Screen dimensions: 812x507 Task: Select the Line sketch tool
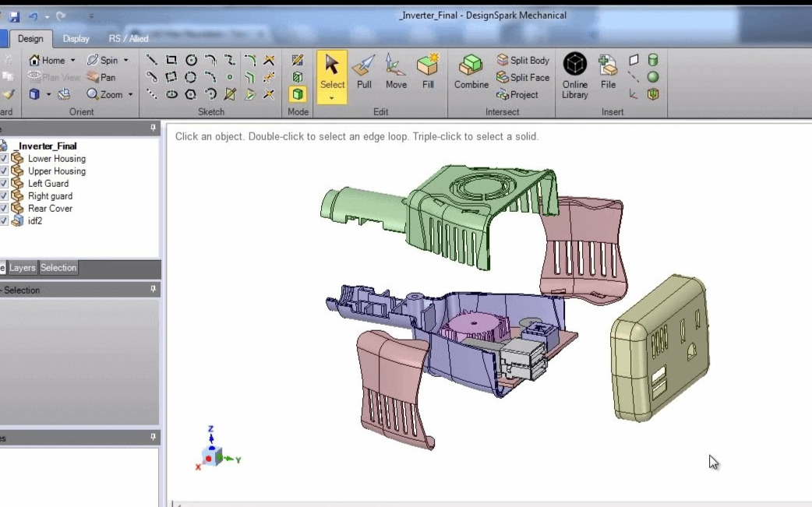tap(151, 60)
